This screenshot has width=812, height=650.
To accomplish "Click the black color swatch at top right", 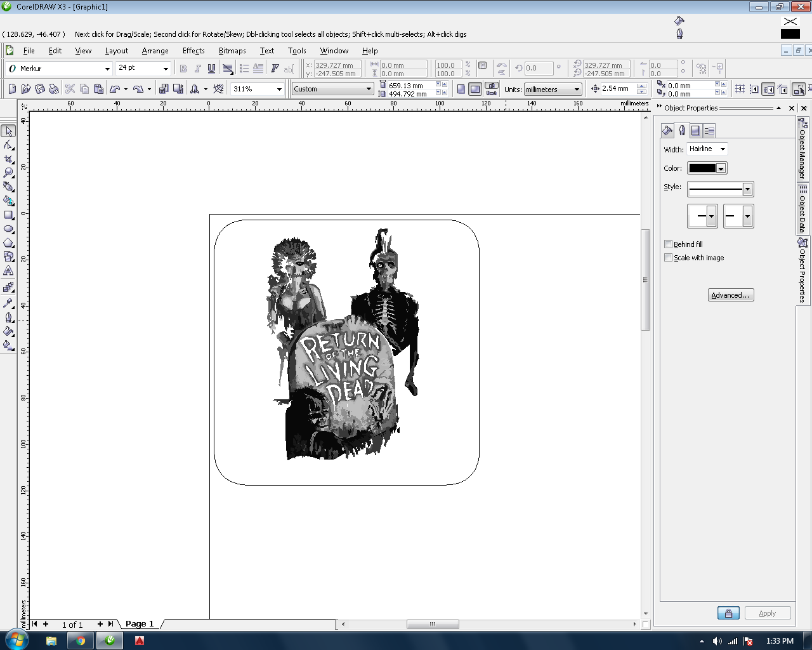I will [x=790, y=34].
